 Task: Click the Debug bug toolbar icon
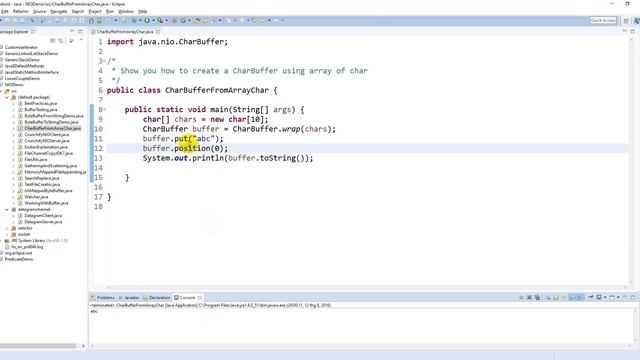click(x=134, y=20)
